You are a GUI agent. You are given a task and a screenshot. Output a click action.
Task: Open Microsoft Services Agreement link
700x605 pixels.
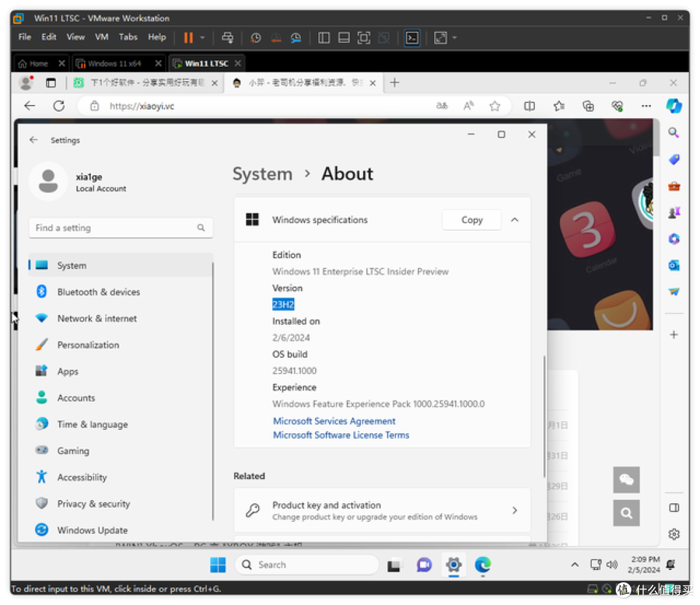pos(334,421)
